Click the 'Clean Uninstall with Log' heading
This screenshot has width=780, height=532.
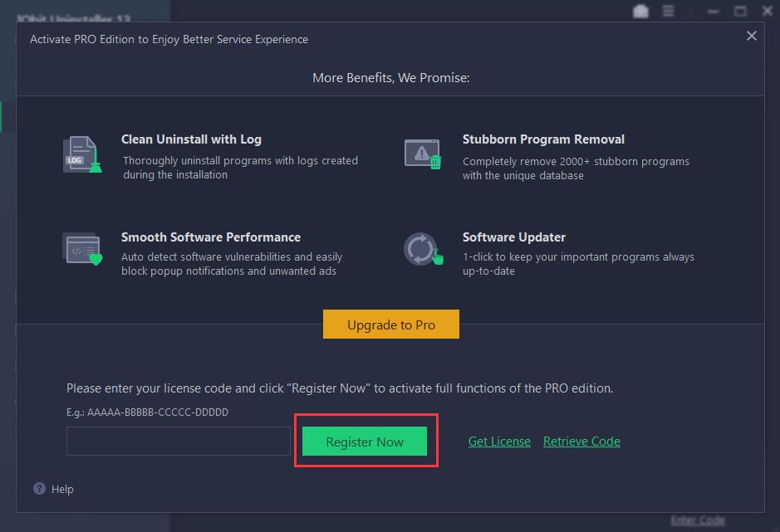192,139
